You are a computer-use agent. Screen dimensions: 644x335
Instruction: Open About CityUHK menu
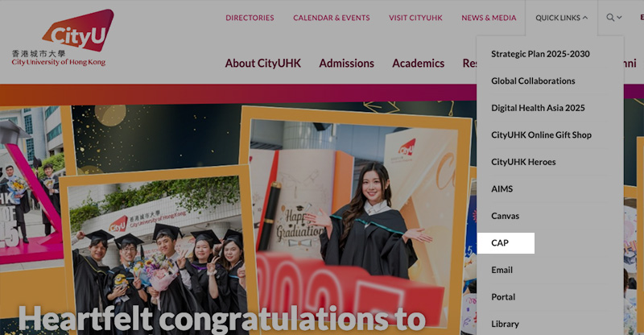point(263,64)
